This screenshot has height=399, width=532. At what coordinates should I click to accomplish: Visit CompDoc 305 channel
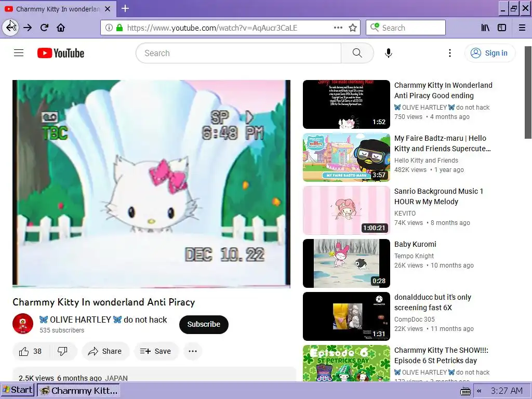tap(414, 319)
